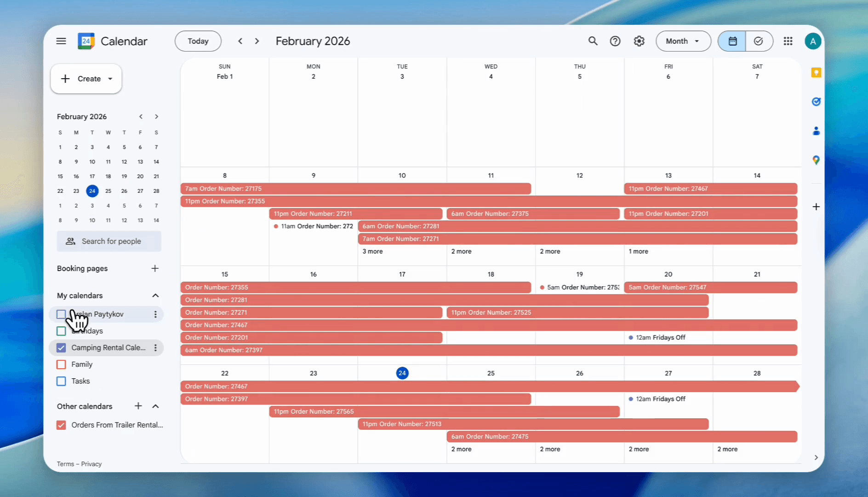Toggle the Arslan Paytykov calendar checkbox

[x=61, y=314]
